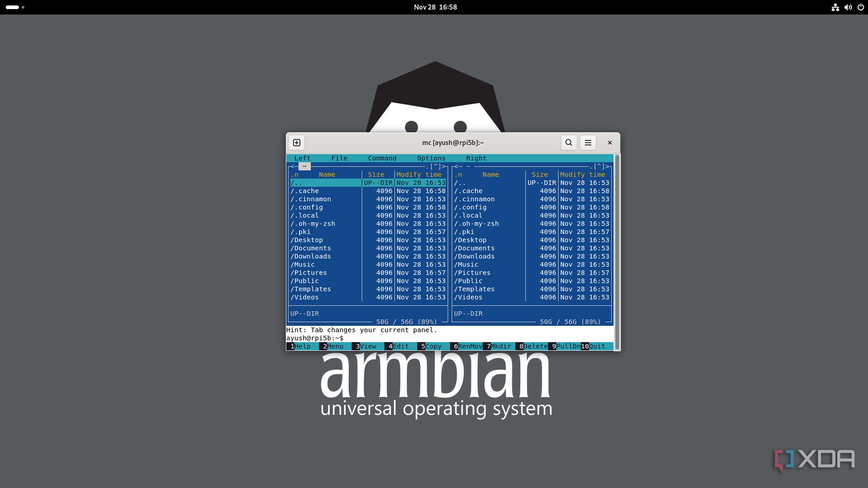
Task: Open the power menu icon
Action: pyautogui.click(x=861, y=7)
